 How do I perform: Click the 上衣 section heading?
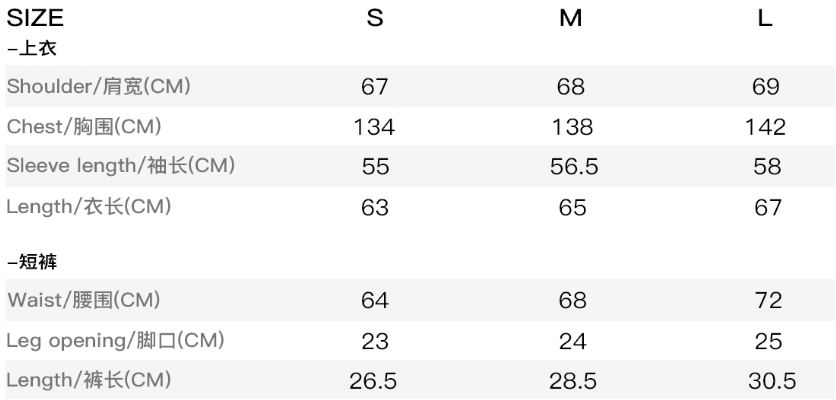point(24,48)
